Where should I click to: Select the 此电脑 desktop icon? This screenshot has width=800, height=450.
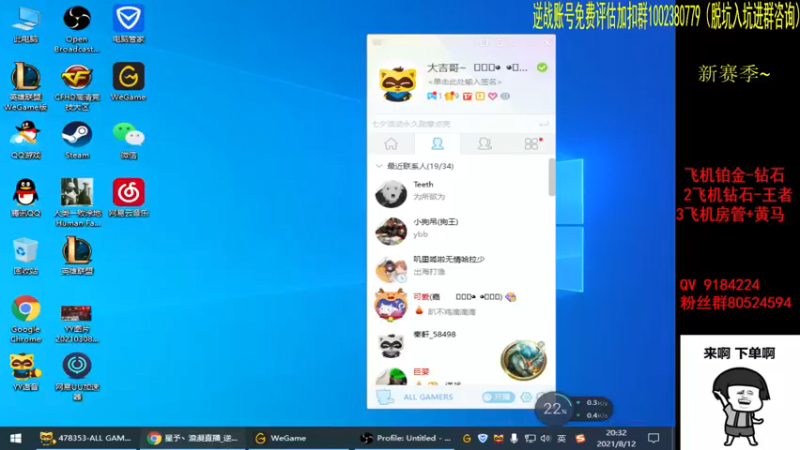point(26,24)
